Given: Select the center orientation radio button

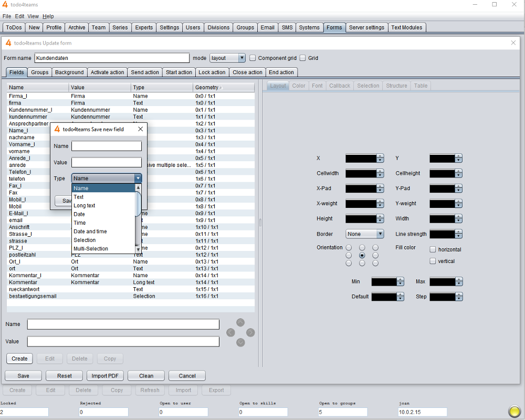Looking at the screenshot, I should point(362,255).
